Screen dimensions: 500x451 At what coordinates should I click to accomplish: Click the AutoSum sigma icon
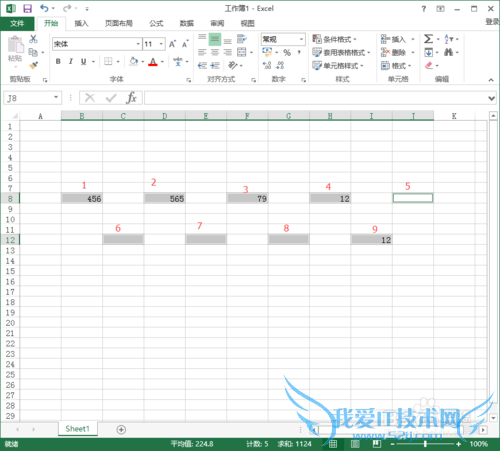429,39
